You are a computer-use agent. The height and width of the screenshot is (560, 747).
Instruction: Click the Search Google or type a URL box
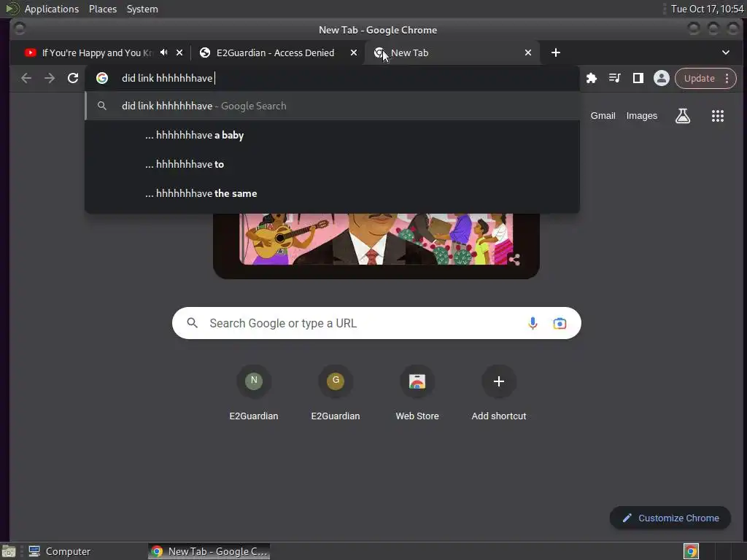[376, 323]
